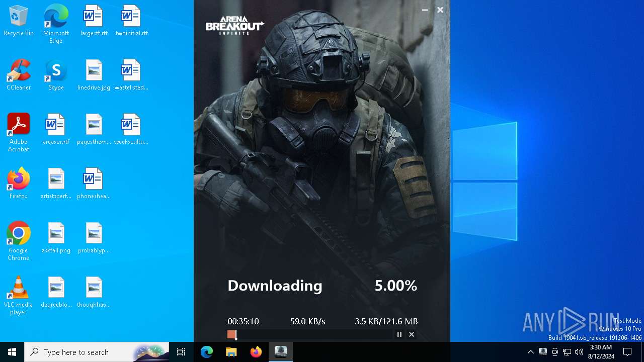
Task: Select the wastelisted document icon
Action: [x=131, y=75]
